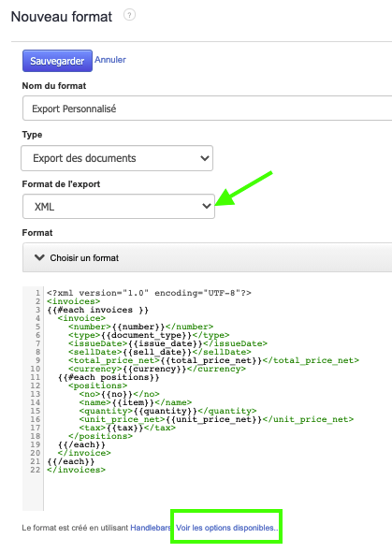The height and width of the screenshot is (553, 392).
Task: Click the Sauvegarder button
Action: click(x=57, y=61)
